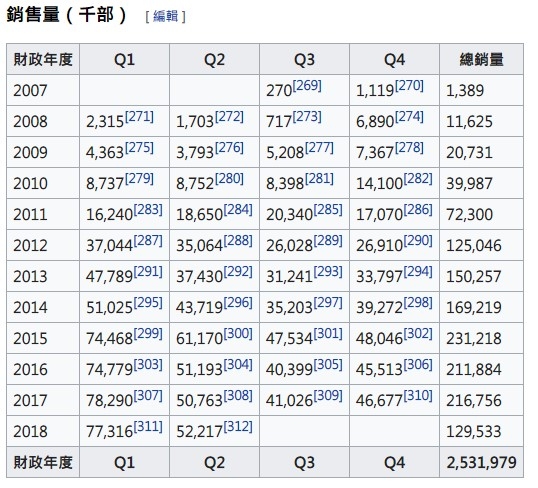Click citation [290] beside 26,910

[418, 241]
